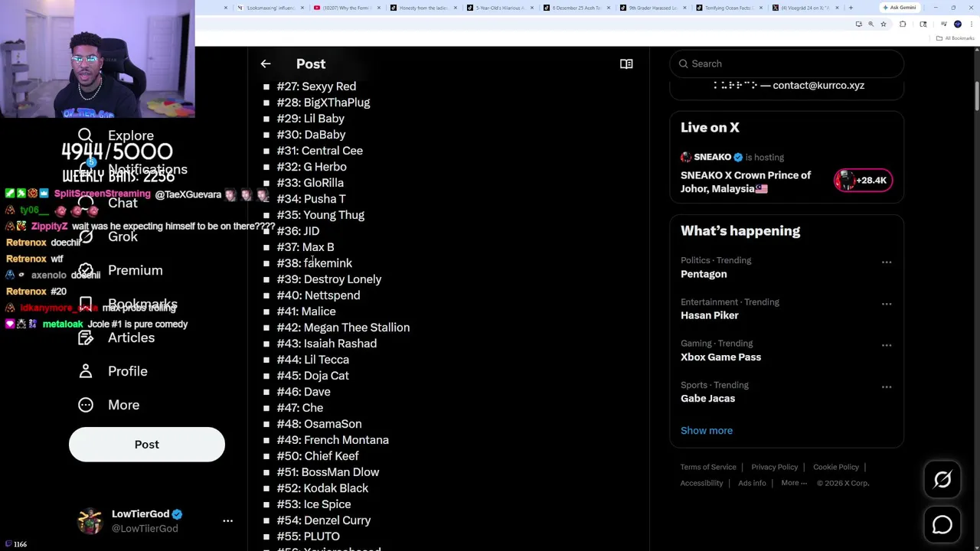This screenshot has width=980, height=551.
Task: Open browser zoom magnifier icon
Action: 871,24
